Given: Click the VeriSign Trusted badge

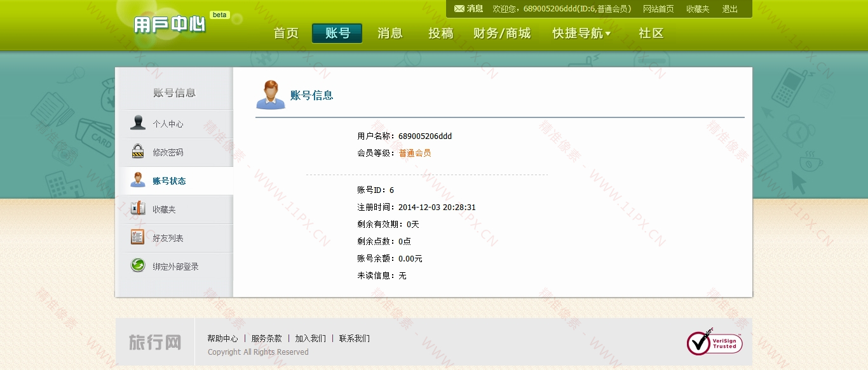Looking at the screenshot, I should [x=714, y=342].
